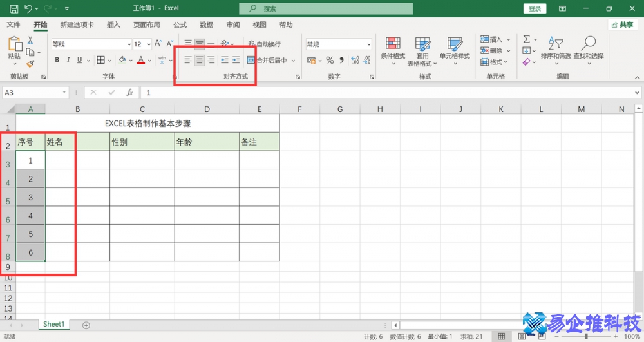
Task: Decrease decimal places
Action: tap(367, 61)
